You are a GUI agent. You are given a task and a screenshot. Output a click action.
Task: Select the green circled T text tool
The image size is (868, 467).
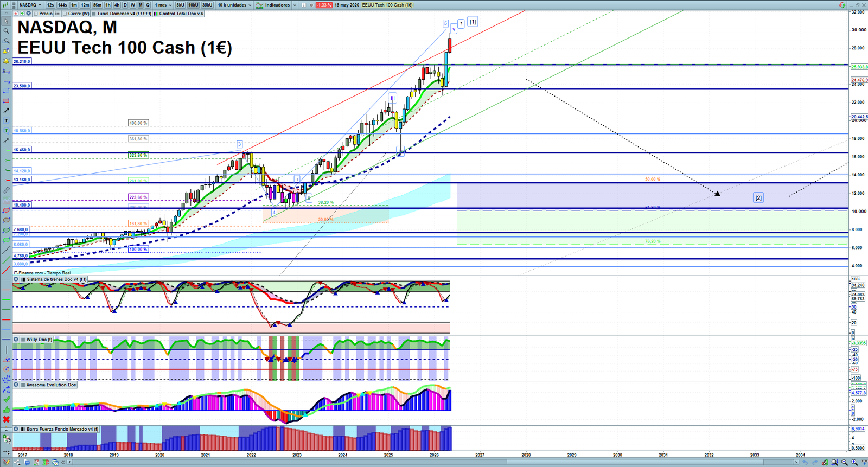pyautogui.click(x=6, y=131)
